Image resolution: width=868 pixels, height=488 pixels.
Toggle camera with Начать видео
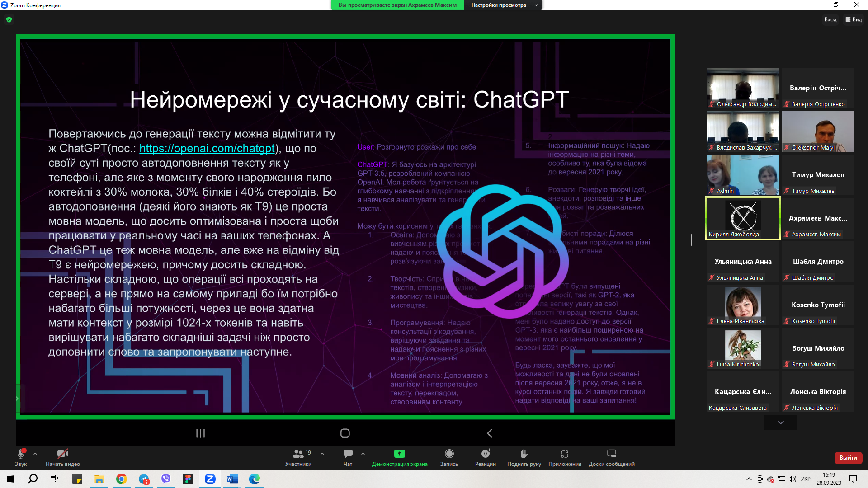tap(62, 454)
